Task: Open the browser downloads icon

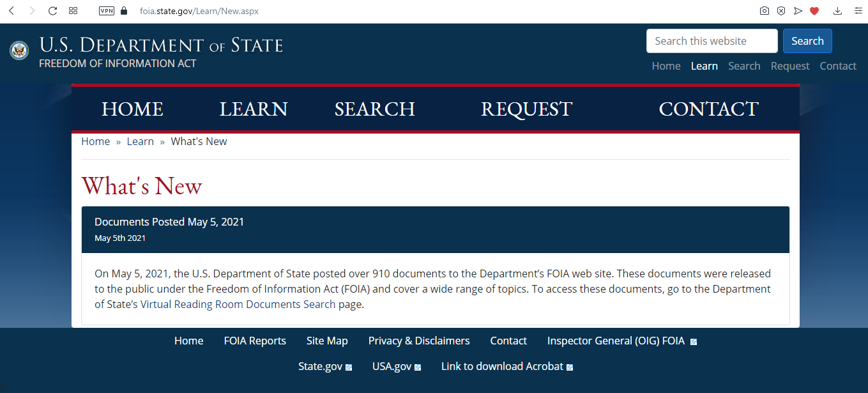Action: [x=838, y=11]
